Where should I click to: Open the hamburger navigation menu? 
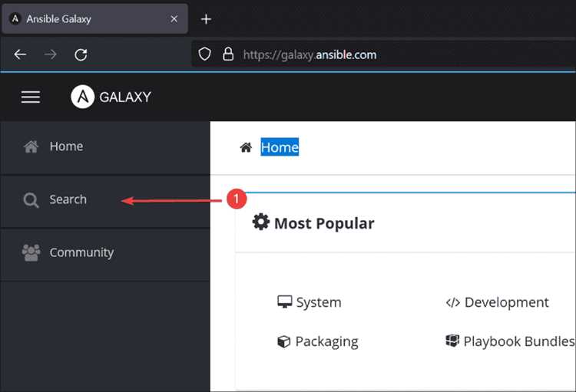click(31, 97)
